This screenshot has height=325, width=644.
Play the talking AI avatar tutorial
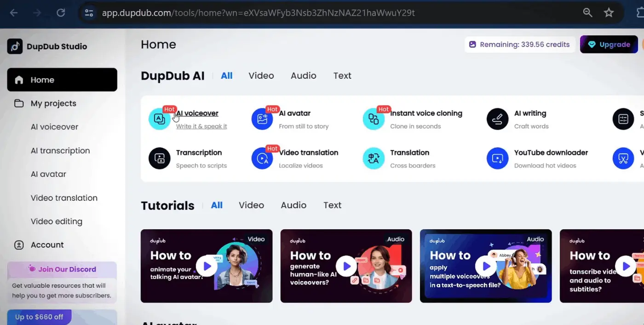pyautogui.click(x=207, y=266)
